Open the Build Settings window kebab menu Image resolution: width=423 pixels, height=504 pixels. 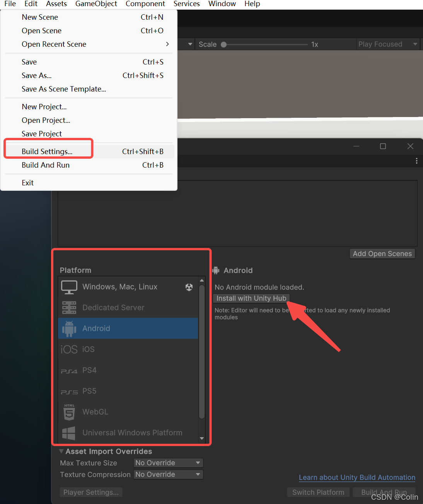(416, 161)
